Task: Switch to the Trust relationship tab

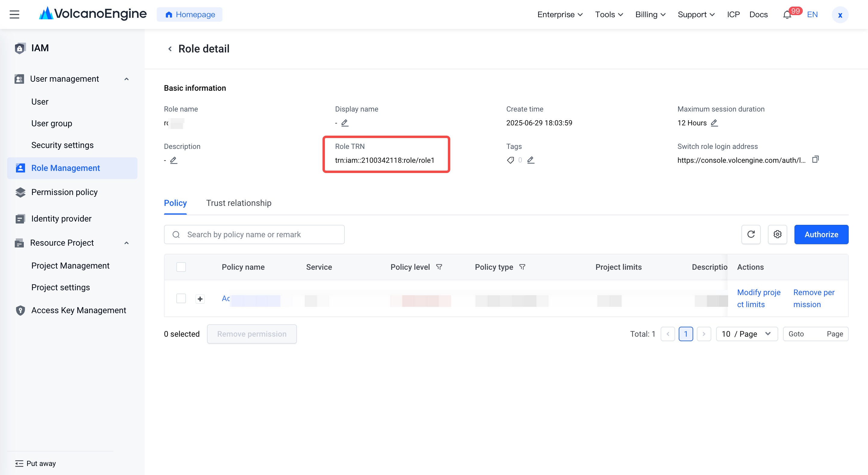Action: pyautogui.click(x=239, y=203)
